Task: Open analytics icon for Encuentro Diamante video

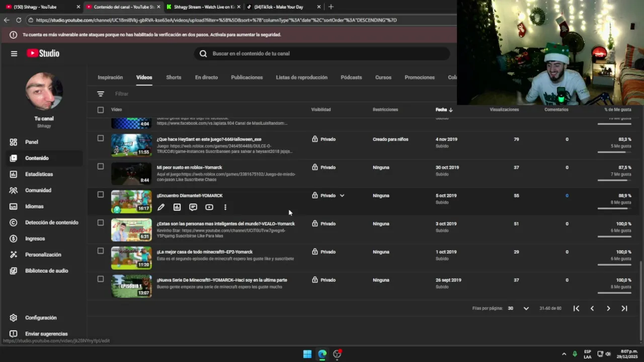Action: (177, 207)
